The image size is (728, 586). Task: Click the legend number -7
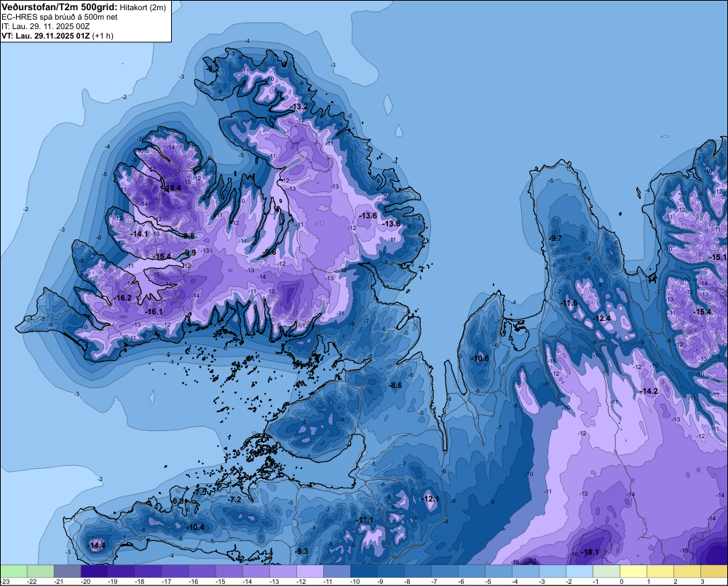(434, 582)
